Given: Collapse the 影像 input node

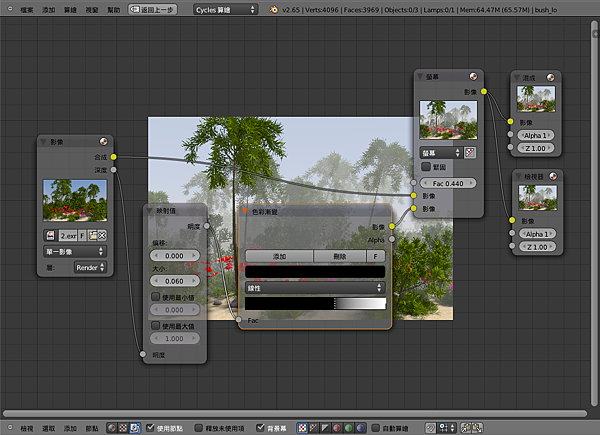Looking at the screenshot, I should click(x=43, y=142).
